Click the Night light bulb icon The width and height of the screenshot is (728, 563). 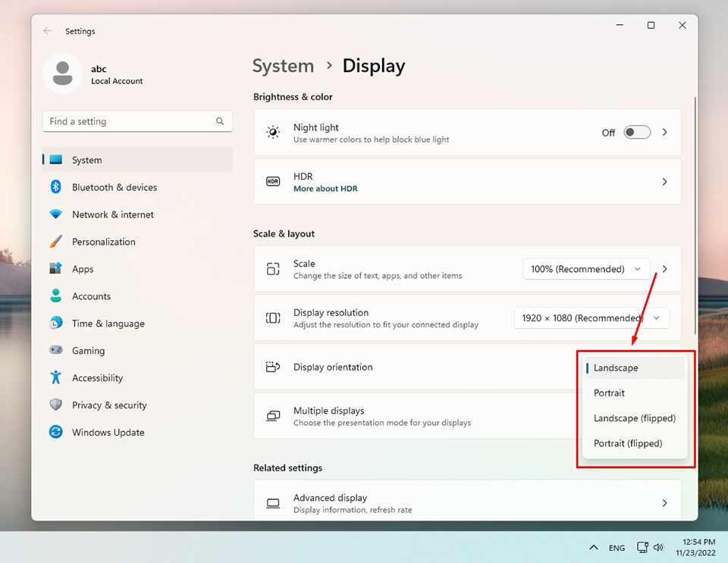click(273, 132)
